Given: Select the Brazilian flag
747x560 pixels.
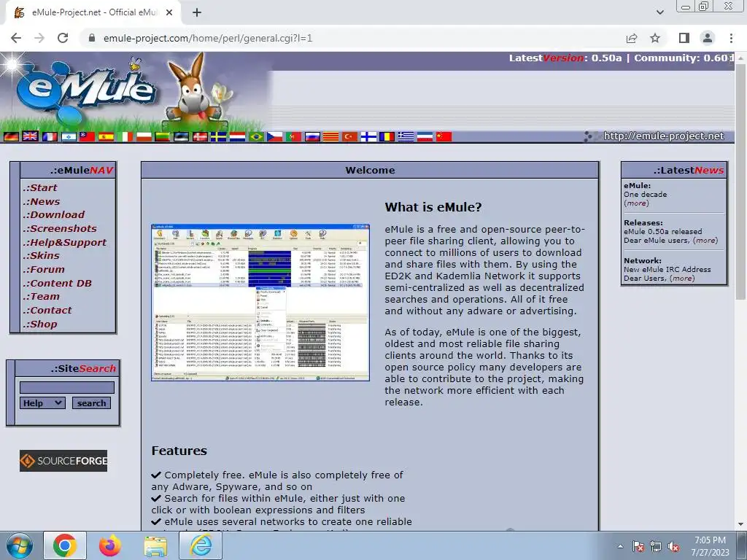Looking at the screenshot, I should (x=256, y=136).
